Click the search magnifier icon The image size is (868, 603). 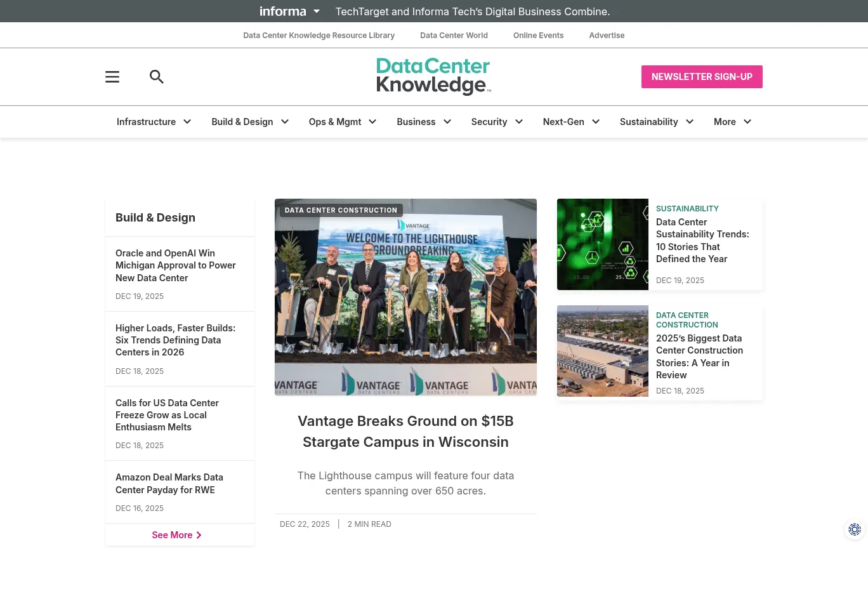(157, 77)
